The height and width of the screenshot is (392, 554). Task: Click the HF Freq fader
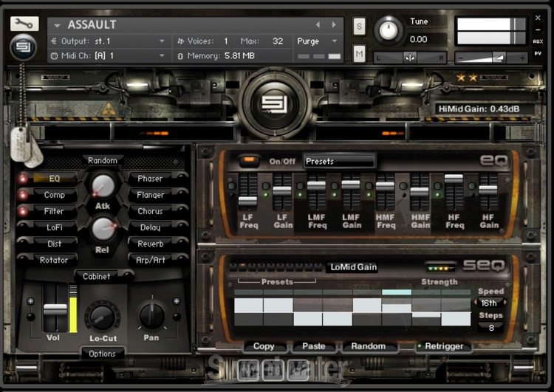[x=454, y=179]
